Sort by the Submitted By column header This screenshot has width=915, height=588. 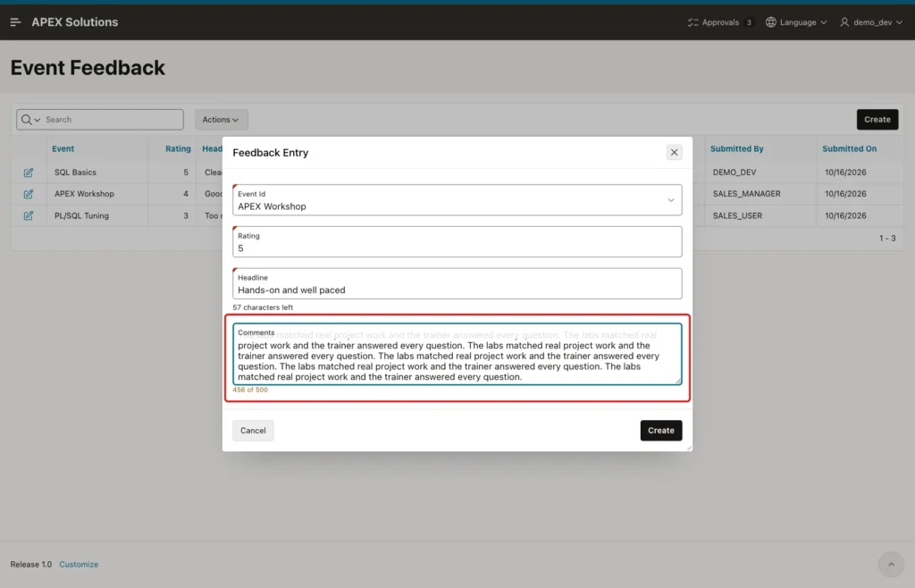click(x=736, y=148)
